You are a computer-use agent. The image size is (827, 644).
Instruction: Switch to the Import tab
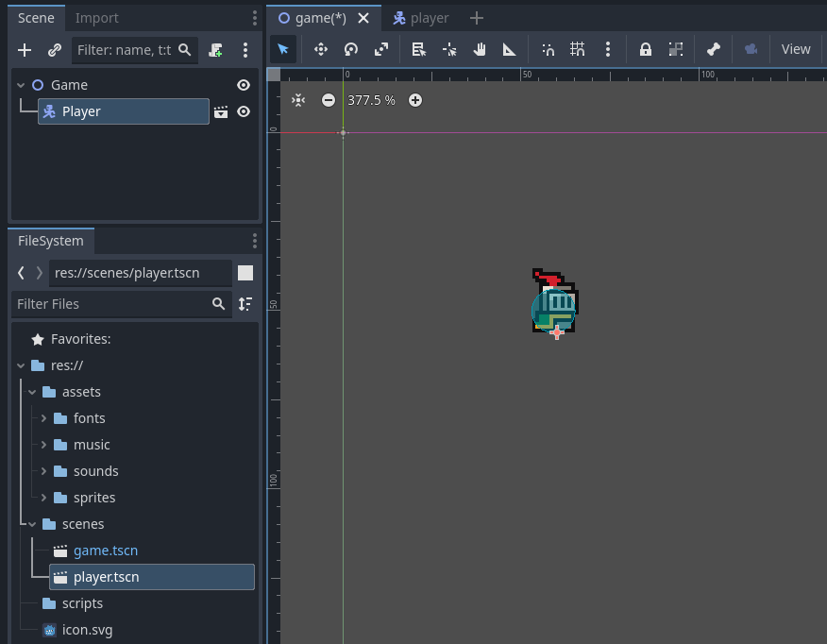pyautogui.click(x=97, y=18)
